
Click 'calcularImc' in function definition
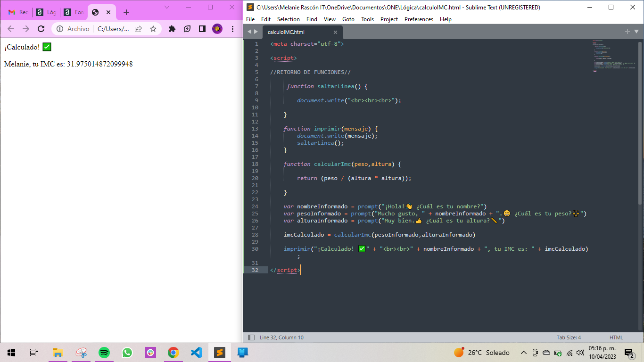tap(332, 164)
